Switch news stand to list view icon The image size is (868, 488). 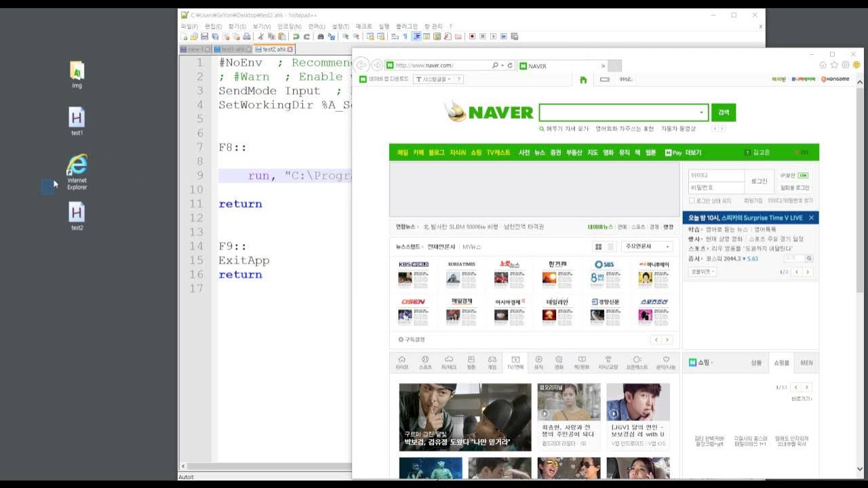point(610,247)
